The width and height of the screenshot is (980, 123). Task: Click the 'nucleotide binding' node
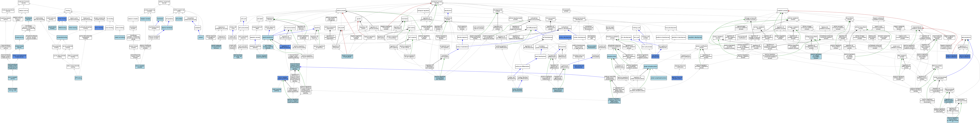coord(62,37)
